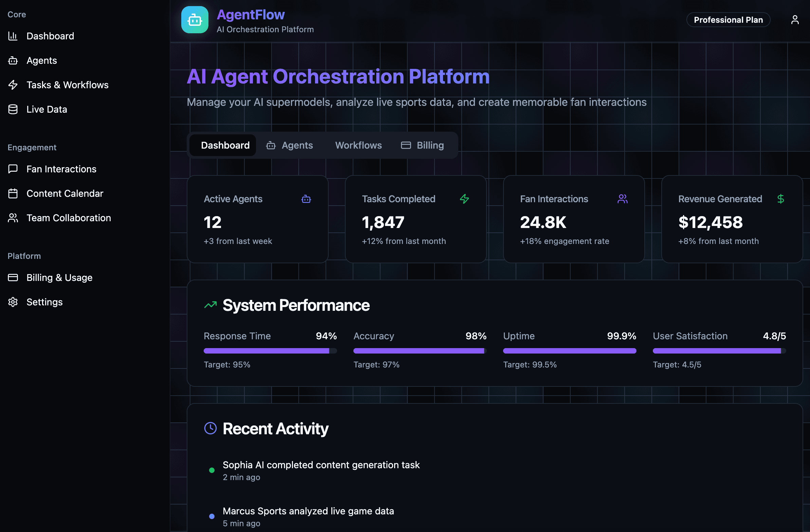Screen dimensions: 810x532
Task: Click the '4.8/5' satisfaction score
Action: point(774,336)
